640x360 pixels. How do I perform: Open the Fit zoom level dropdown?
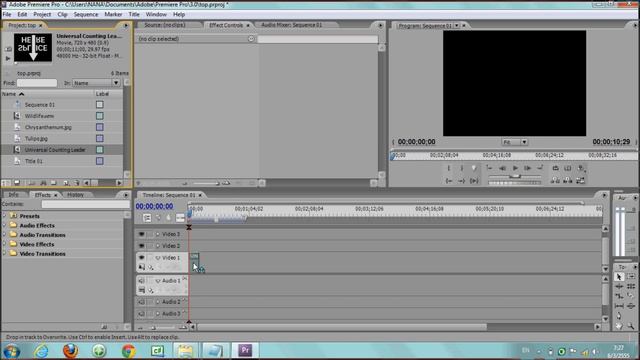pos(514,142)
